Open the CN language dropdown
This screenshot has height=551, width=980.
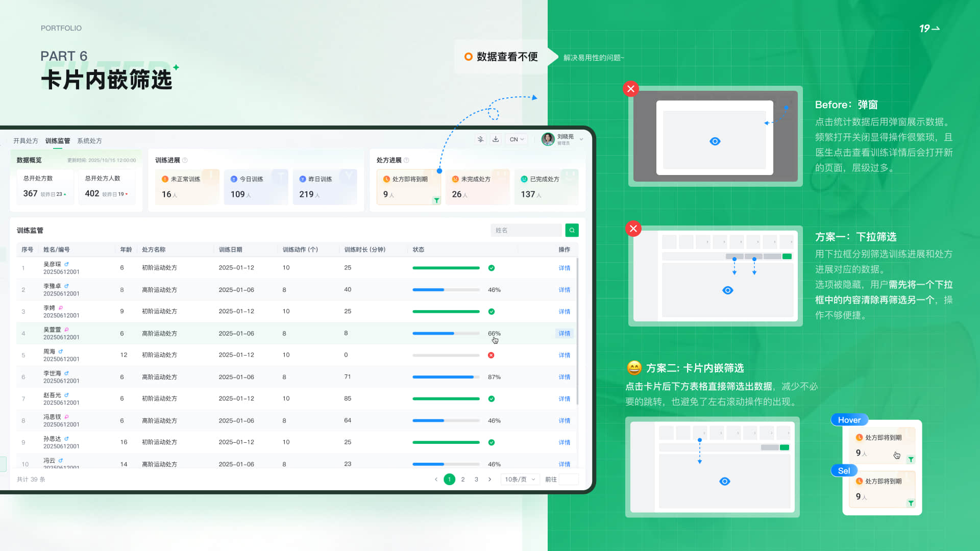coord(517,139)
